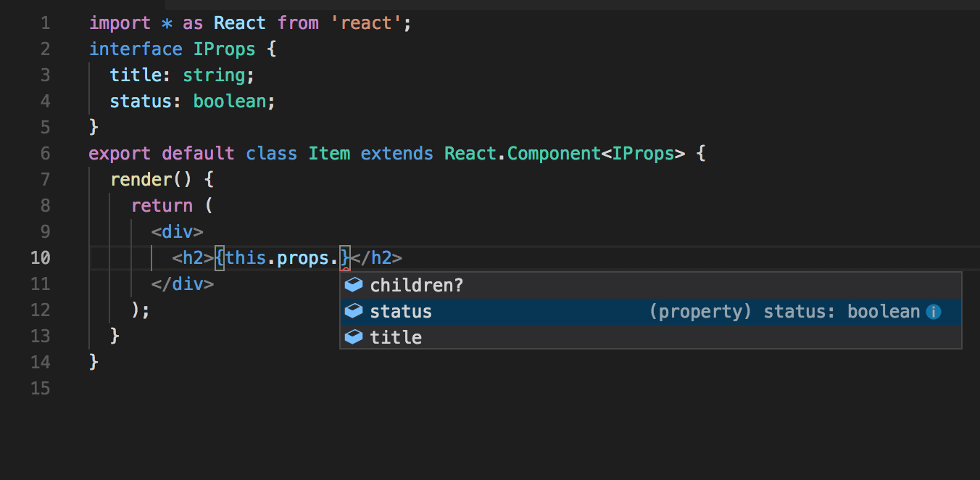Choose the title suggestion from the completion list
This screenshot has width=980, height=480.
(x=395, y=337)
